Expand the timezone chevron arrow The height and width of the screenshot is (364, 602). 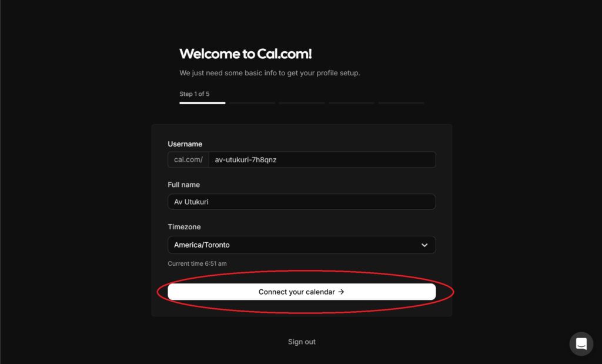tap(424, 245)
